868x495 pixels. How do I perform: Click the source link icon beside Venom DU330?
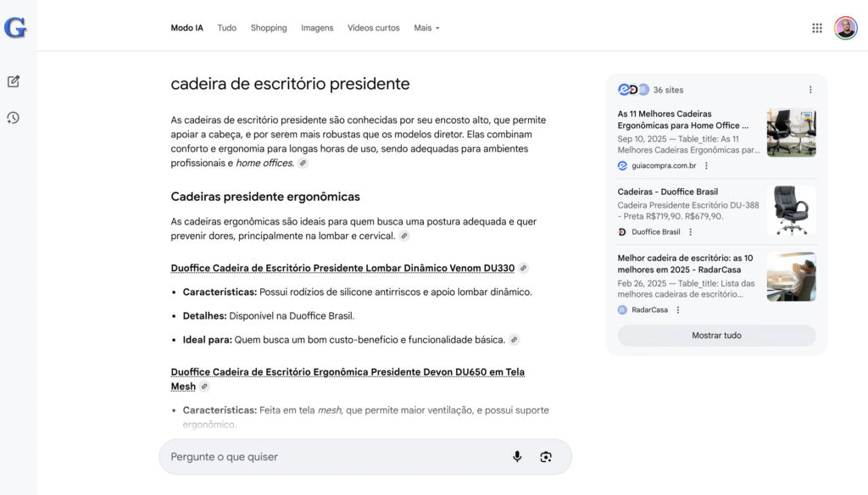coord(524,268)
